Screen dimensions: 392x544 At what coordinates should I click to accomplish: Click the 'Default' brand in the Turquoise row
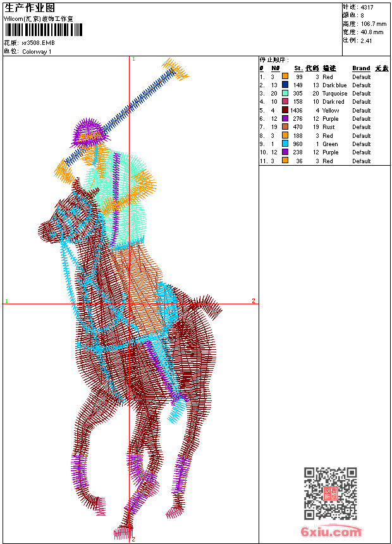[362, 94]
